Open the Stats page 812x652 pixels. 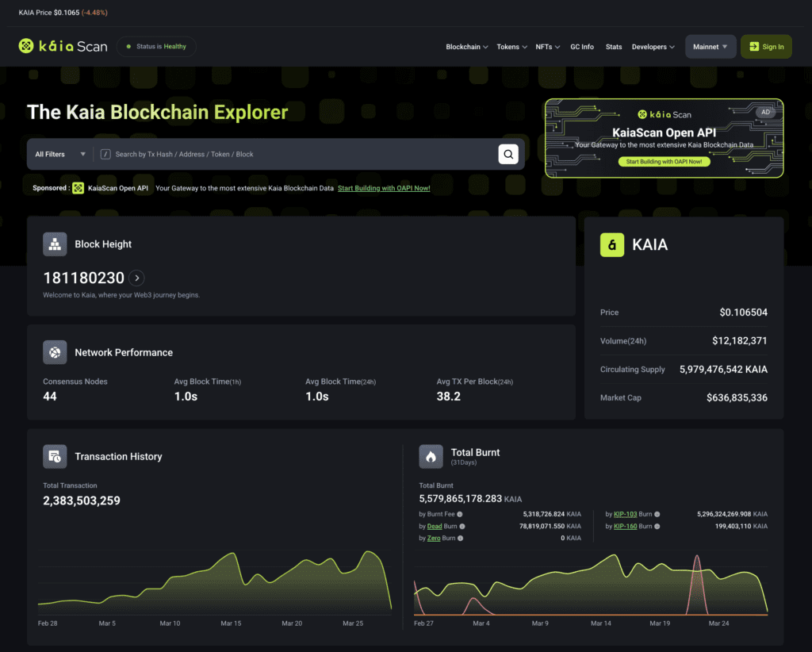point(614,47)
